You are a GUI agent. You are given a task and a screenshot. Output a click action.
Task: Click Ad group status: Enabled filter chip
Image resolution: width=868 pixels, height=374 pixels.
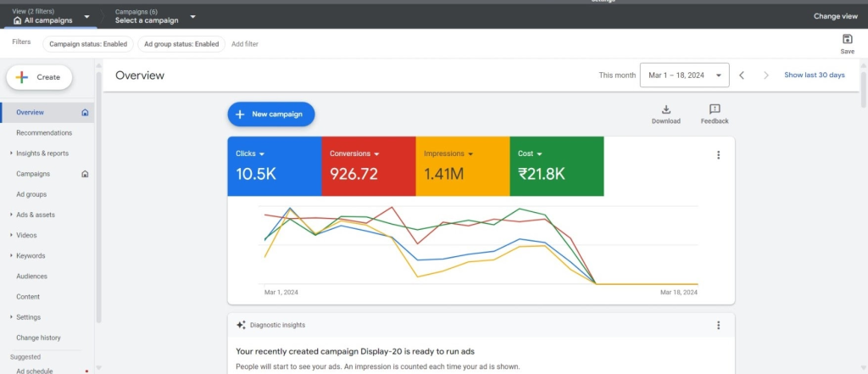181,44
